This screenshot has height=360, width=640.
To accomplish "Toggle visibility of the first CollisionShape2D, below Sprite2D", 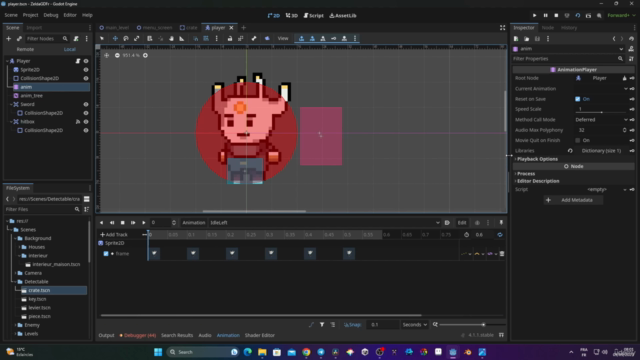I will point(86,78).
